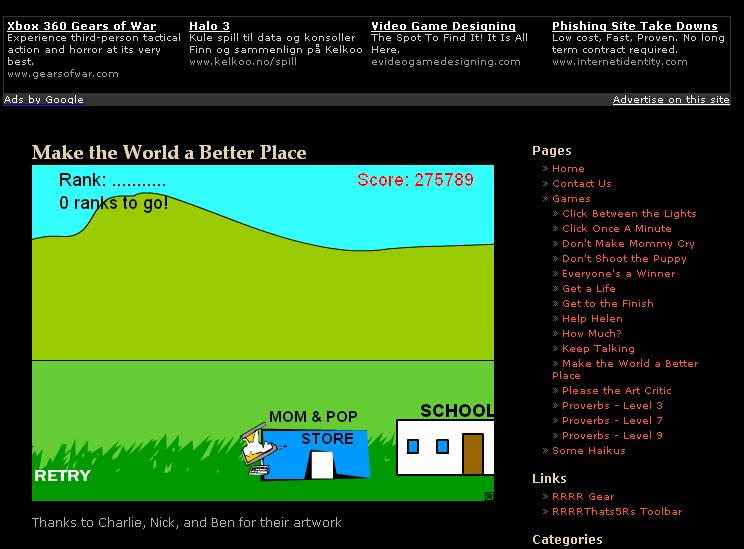The image size is (744, 549).
Task: Open the Some Haikus page
Action: click(x=588, y=451)
